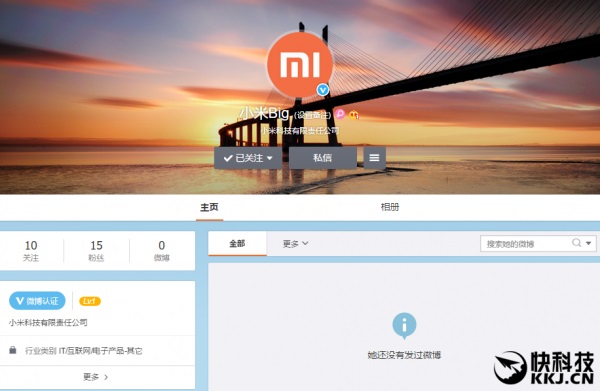
Task: Click the 小米Big profile name
Action: pyautogui.click(x=264, y=113)
